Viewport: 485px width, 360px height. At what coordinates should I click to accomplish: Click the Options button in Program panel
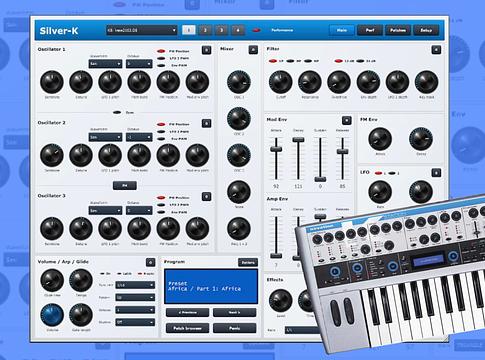point(248,263)
